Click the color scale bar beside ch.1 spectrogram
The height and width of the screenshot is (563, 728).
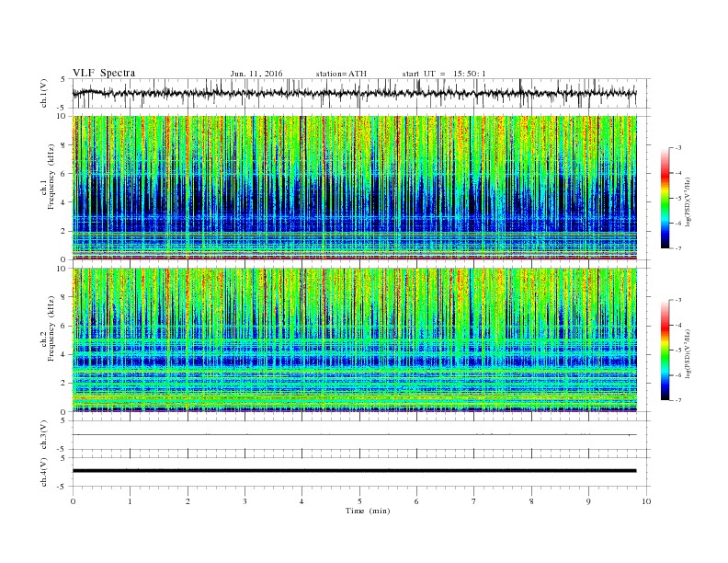[665, 199]
